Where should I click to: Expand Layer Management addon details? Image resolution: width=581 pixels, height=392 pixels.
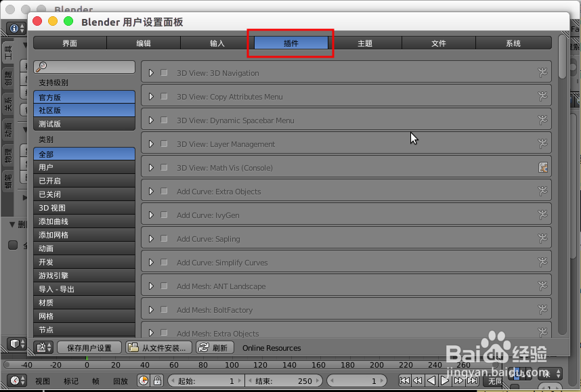pyautogui.click(x=151, y=144)
